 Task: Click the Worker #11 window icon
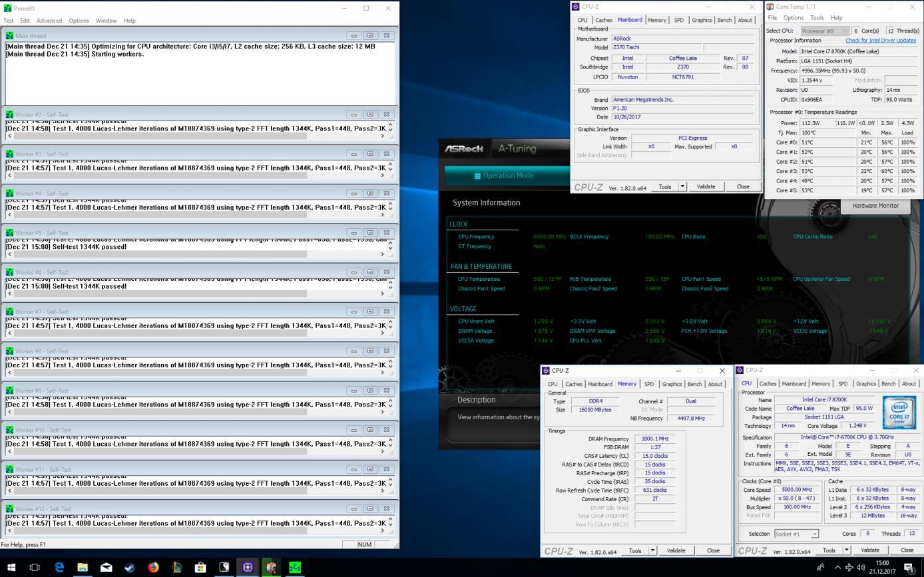coord(9,469)
